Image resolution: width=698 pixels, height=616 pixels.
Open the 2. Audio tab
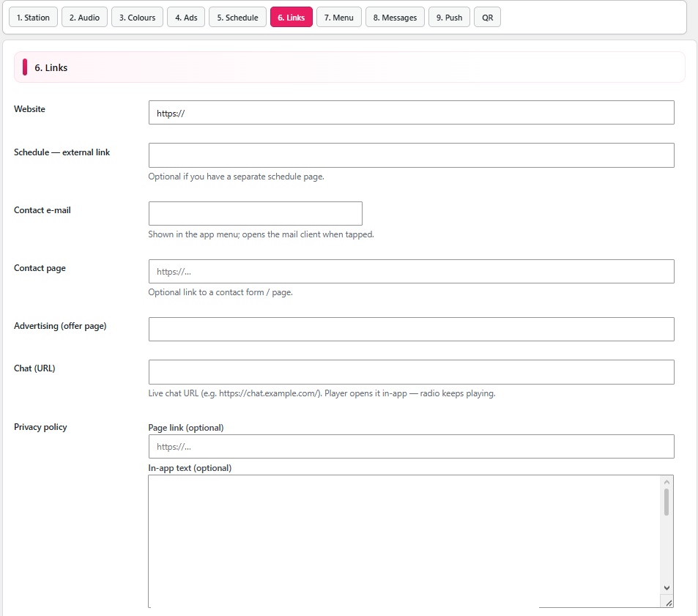tap(84, 18)
